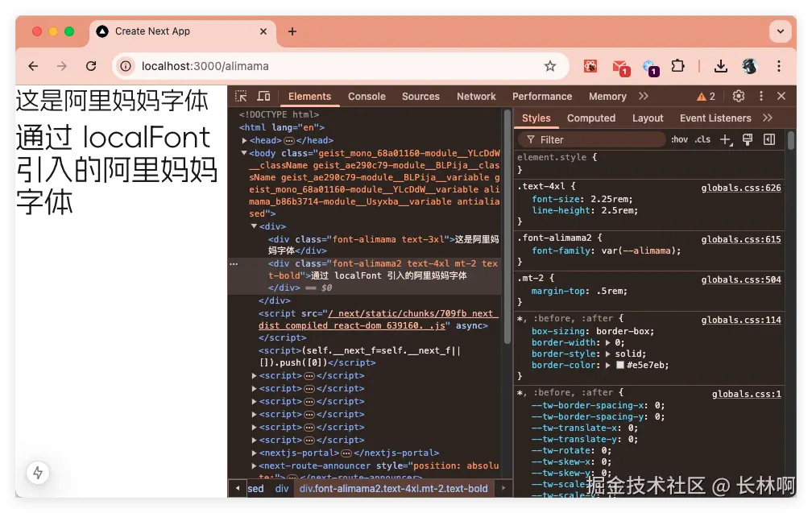The image size is (812, 513).
Task: Switch to the Elements panel tab
Action: (x=309, y=97)
